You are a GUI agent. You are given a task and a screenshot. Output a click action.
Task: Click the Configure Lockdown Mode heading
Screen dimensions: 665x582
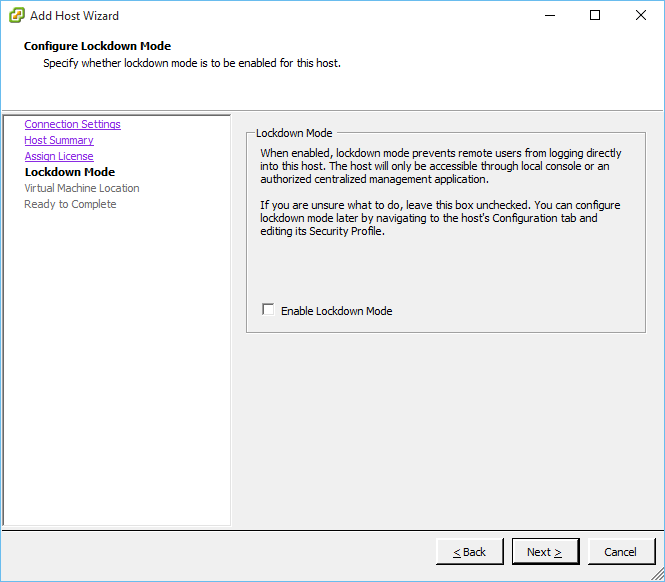[x=98, y=46]
